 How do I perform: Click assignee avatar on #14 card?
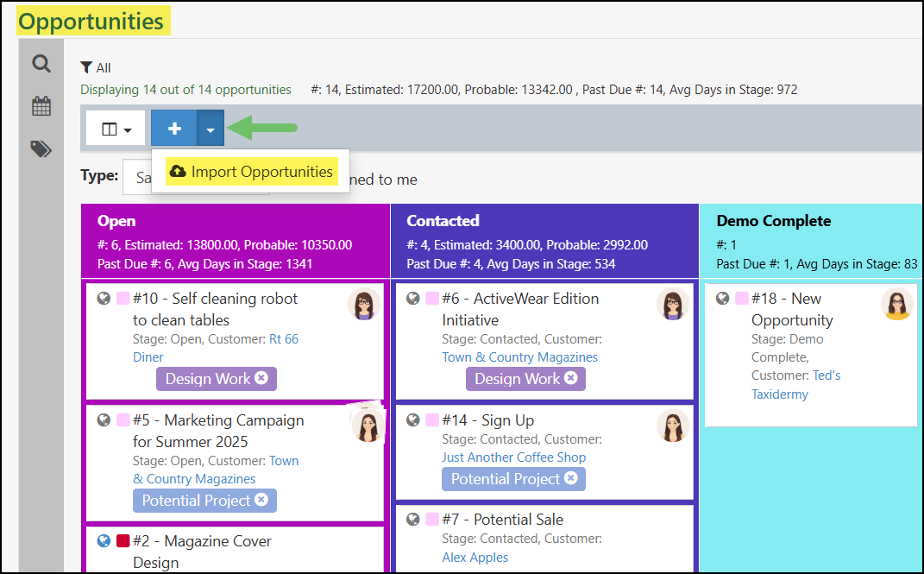(x=673, y=426)
